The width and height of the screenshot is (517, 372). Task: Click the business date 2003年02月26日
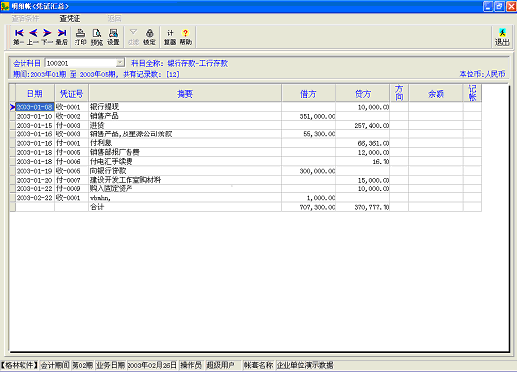tap(152, 365)
